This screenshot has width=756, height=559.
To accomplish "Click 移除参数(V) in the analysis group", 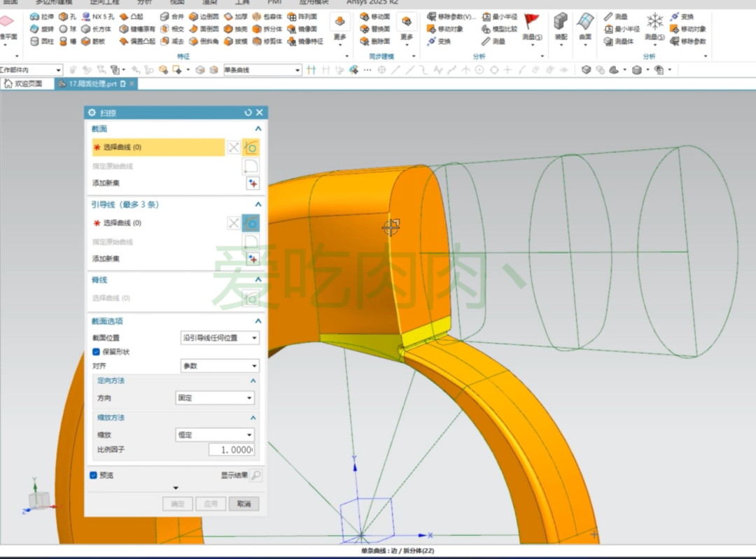I will coord(451,16).
